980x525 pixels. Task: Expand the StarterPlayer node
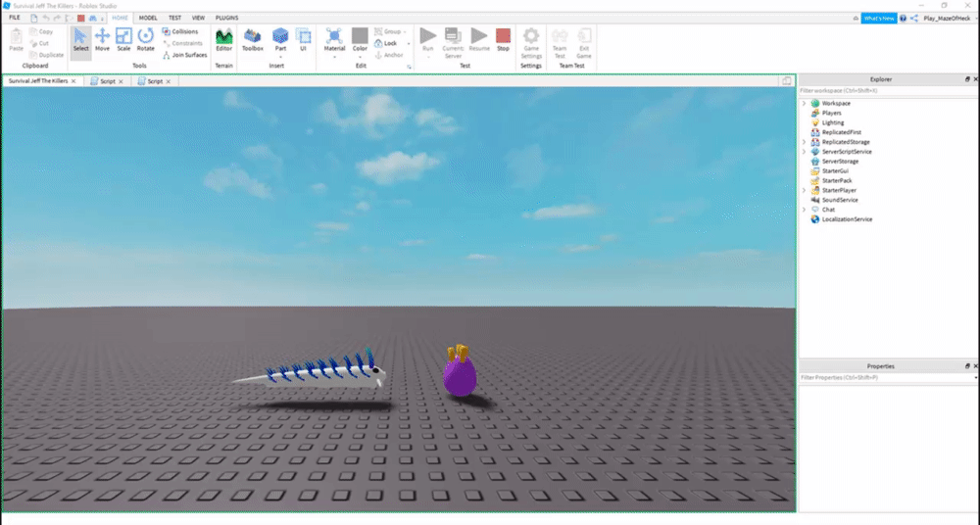click(805, 190)
